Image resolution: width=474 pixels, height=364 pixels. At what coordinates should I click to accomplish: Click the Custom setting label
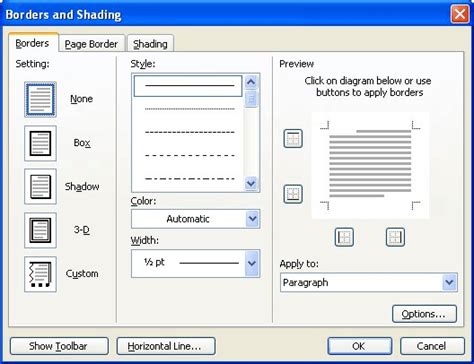click(82, 274)
